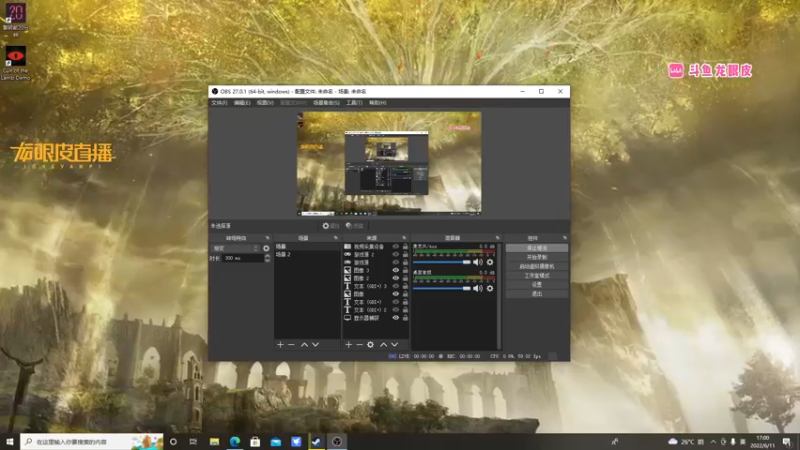Decrease transition duration with the down arrow
Image resolution: width=800 pixels, height=450 pixels.
[267, 260]
